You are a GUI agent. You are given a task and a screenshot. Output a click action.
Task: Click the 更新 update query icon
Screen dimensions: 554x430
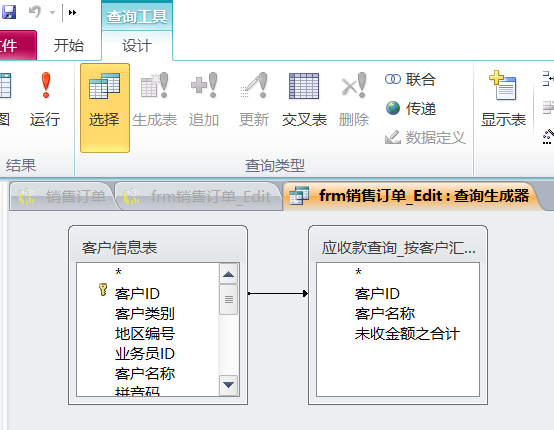coord(254,86)
